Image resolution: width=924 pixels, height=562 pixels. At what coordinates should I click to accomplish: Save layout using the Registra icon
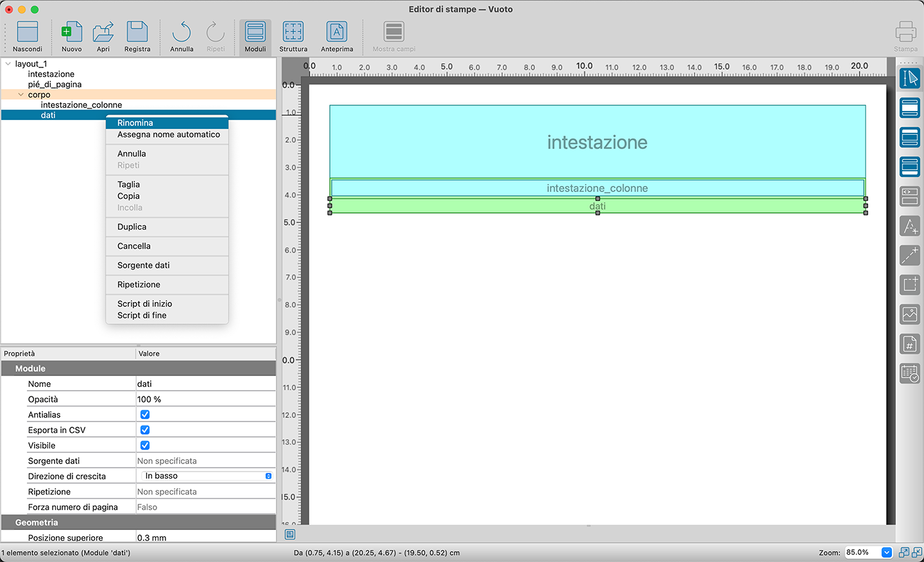(137, 32)
